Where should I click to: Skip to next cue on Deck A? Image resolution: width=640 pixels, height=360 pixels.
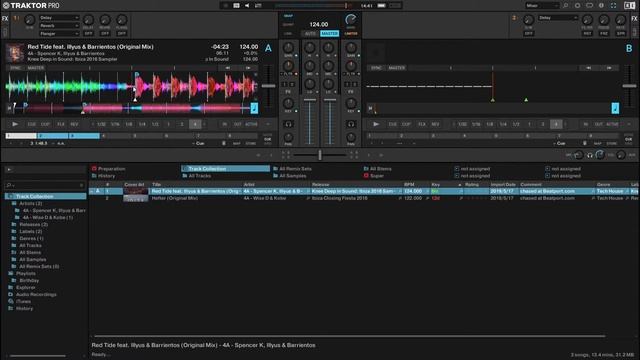pos(248,68)
